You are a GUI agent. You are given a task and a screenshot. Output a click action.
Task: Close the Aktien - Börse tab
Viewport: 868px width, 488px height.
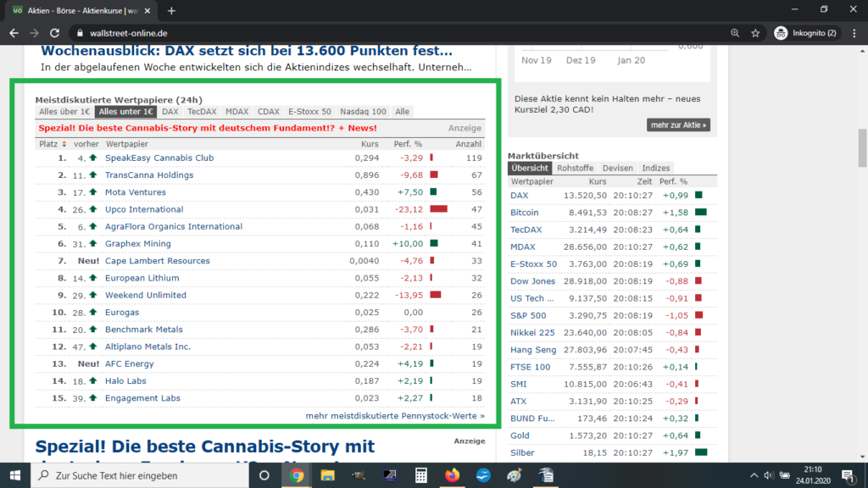pos(147,10)
